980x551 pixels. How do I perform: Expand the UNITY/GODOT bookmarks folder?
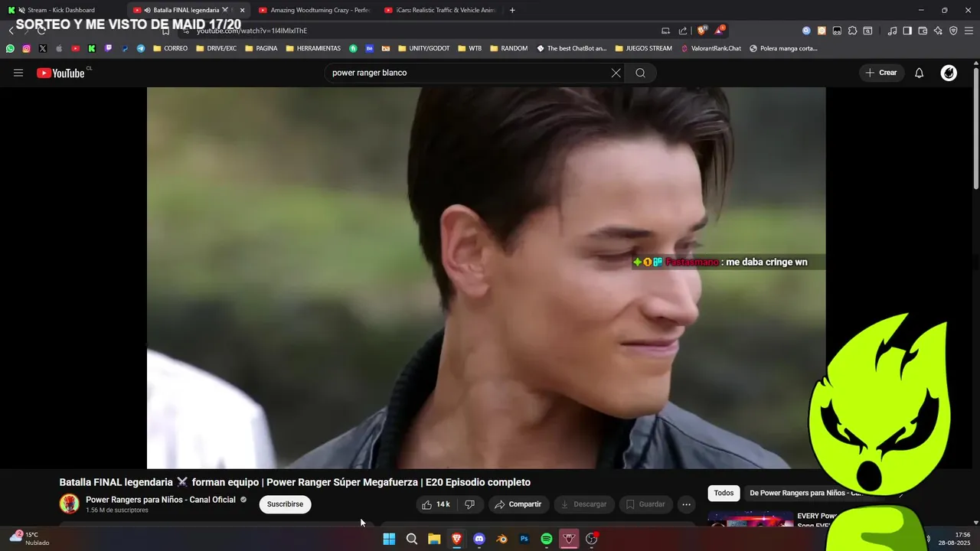pos(424,48)
